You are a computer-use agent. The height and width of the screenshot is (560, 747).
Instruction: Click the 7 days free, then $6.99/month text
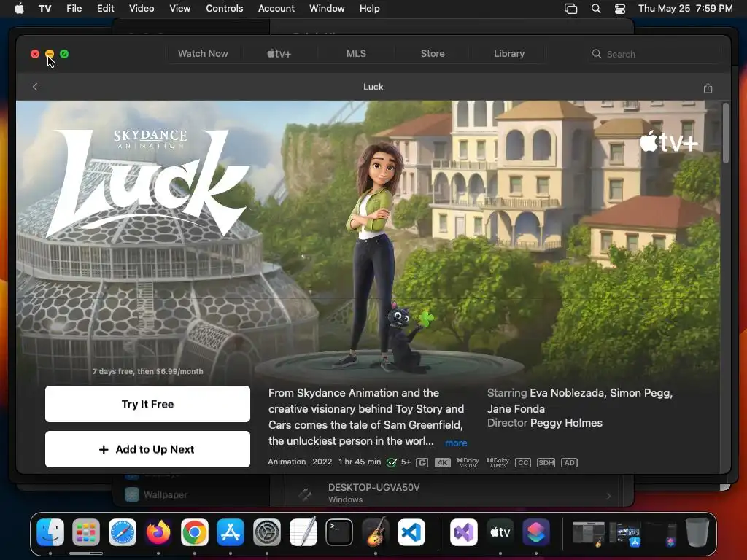click(147, 371)
